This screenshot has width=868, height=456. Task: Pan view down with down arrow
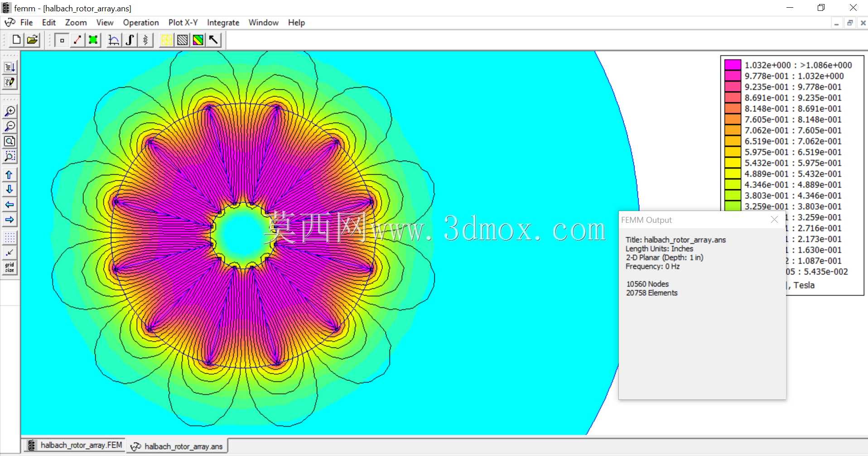pos(10,190)
